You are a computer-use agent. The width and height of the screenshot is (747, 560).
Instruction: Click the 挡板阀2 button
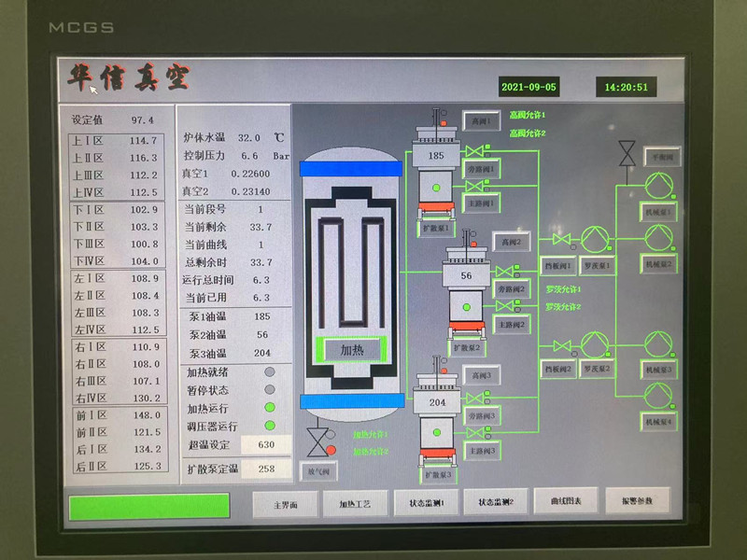tap(558, 369)
